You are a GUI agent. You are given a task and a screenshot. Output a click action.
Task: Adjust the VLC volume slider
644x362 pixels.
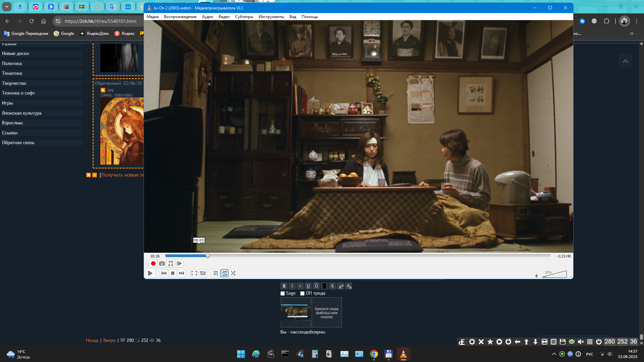[x=555, y=275]
